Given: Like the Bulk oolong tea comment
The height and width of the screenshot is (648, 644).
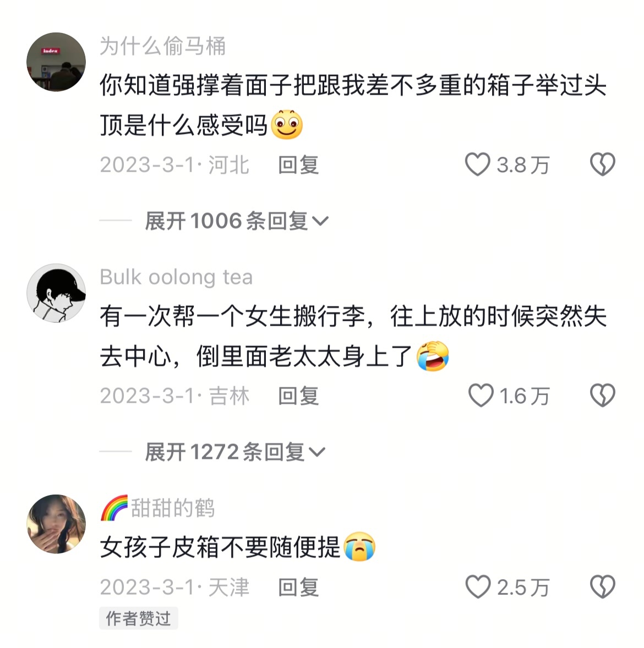Looking at the screenshot, I should pyautogui.click(x=481, y=396).
